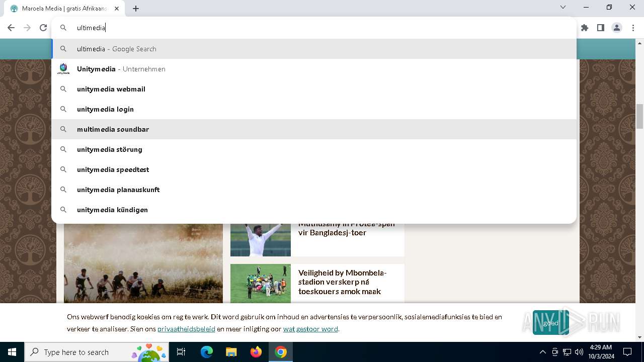Open the Mbombela stadium article thumbnail

(261, 283)
